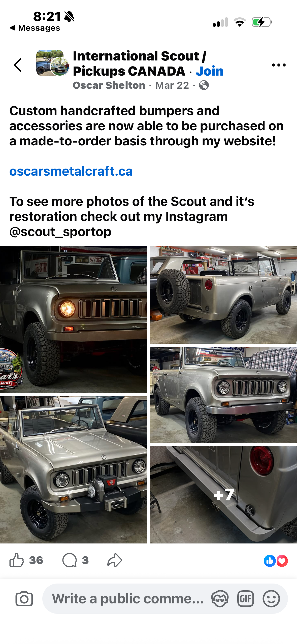This screenshot has height=644, width=297.
Task: Open photo of Scout with headlight on
Action: point(74,319)
